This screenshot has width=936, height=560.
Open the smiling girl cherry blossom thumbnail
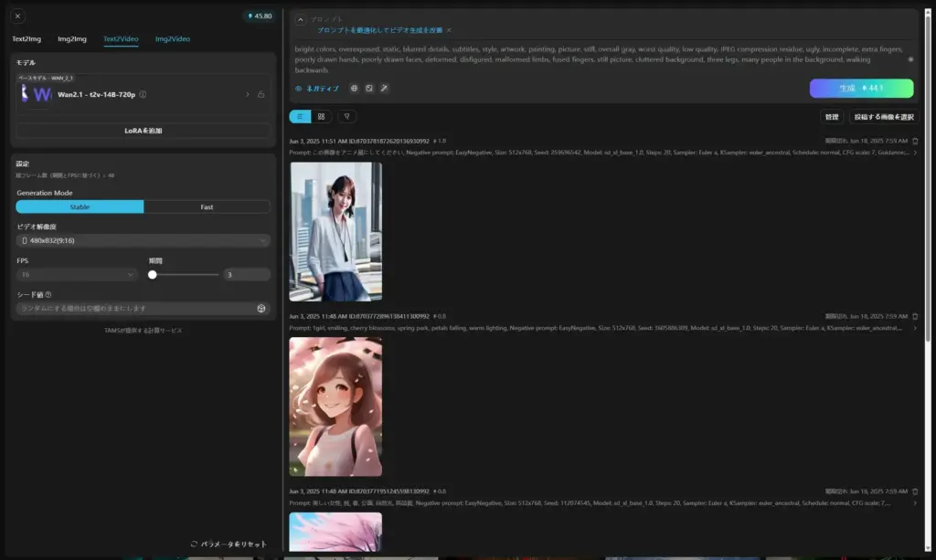coord(335,407)
